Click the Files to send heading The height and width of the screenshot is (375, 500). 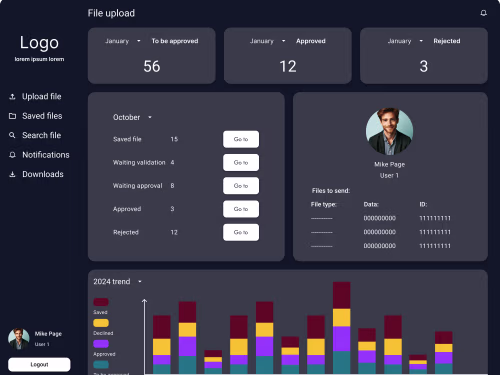tap(331, 191)
